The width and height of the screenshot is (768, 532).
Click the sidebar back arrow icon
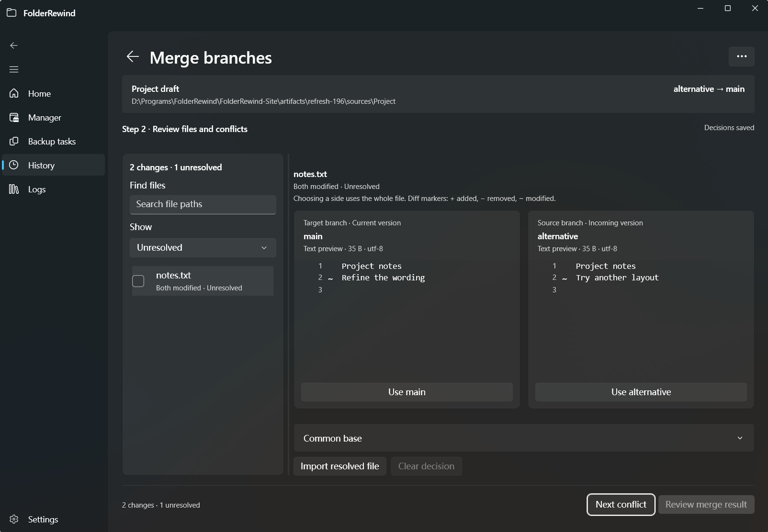pos(14,45)
